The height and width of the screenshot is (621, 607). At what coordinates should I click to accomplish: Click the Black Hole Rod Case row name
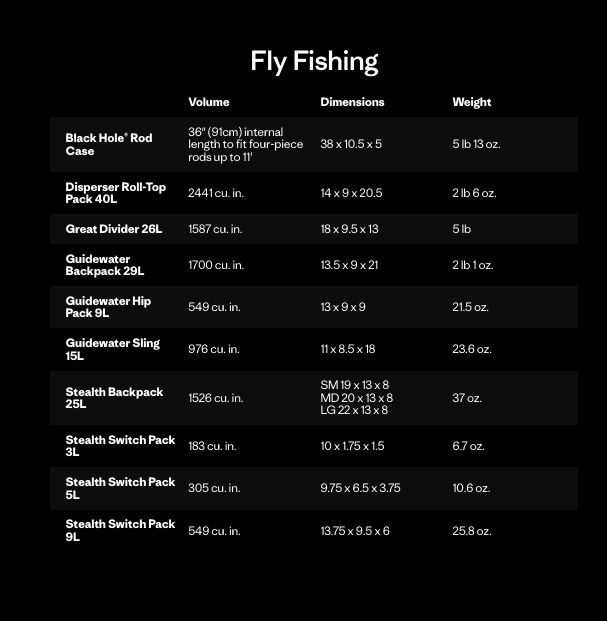point(109,144)
